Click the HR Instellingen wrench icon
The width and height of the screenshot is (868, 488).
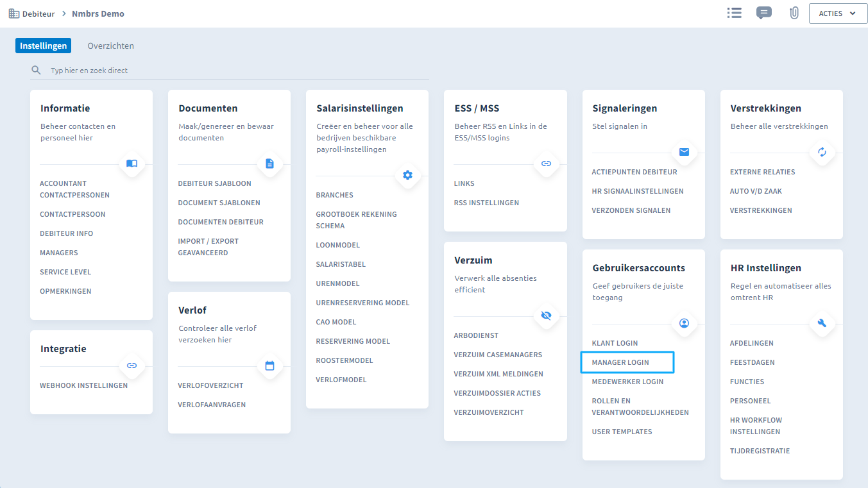coord(822,323)
